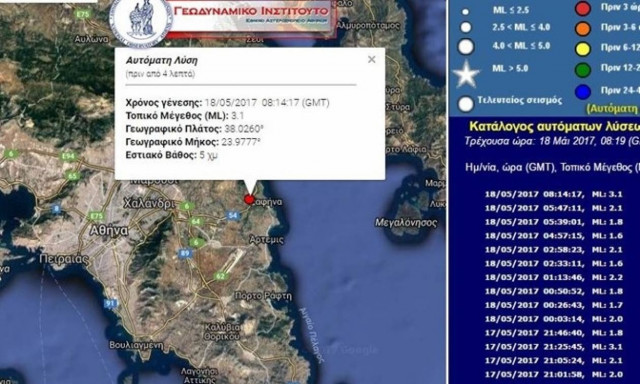Screen dimensions: 640x384
Task: Select catalog entry 18/05/2017 00:26:43
Action: point(553,305)
